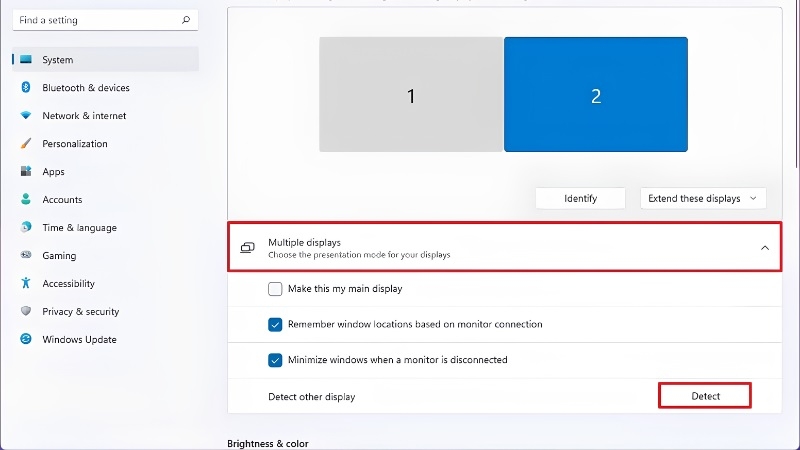Uncheck Remember window locations checkbox

pos(275,324)
